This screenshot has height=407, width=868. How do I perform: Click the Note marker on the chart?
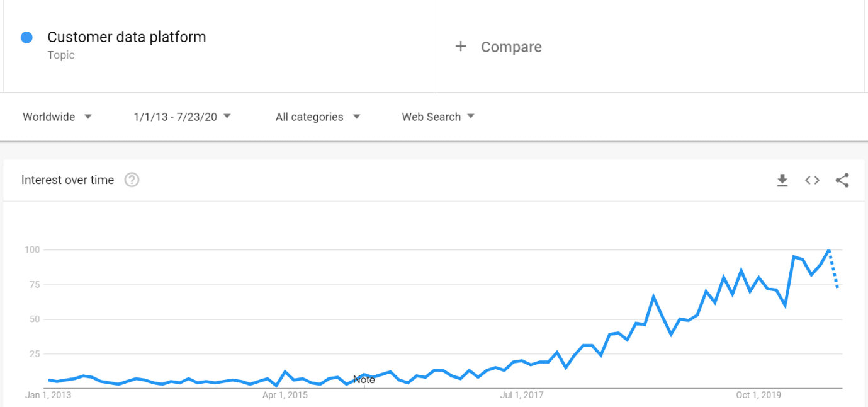tap(364, 379)
